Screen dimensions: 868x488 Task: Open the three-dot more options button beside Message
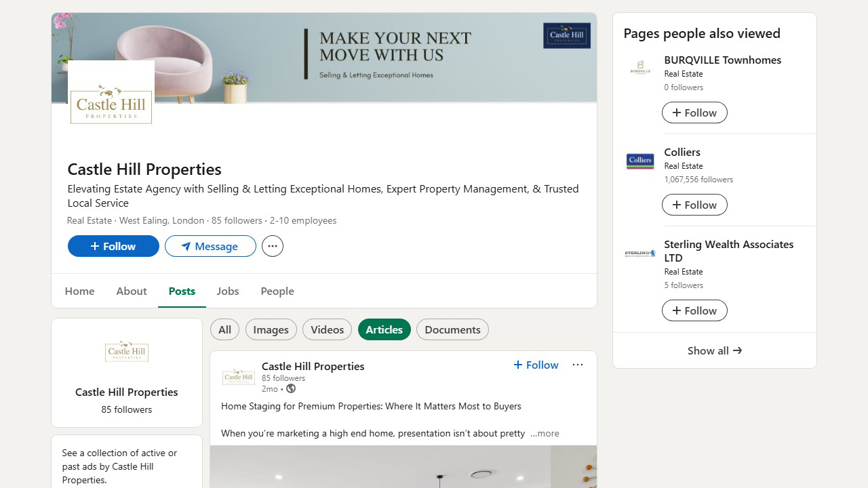[x=273, y=246]
